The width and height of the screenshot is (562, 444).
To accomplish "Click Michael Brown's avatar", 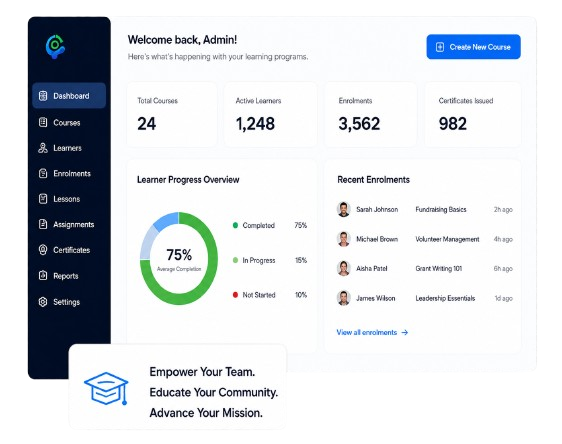I will (344, 239).
